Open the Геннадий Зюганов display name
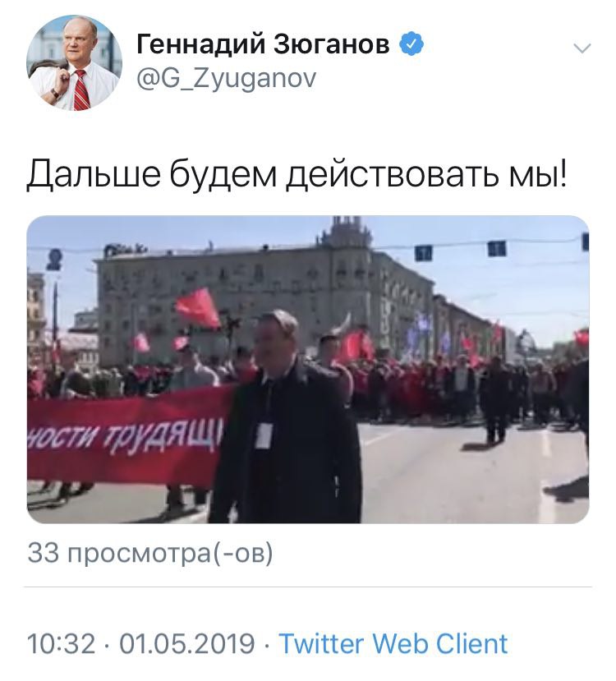 263,44
